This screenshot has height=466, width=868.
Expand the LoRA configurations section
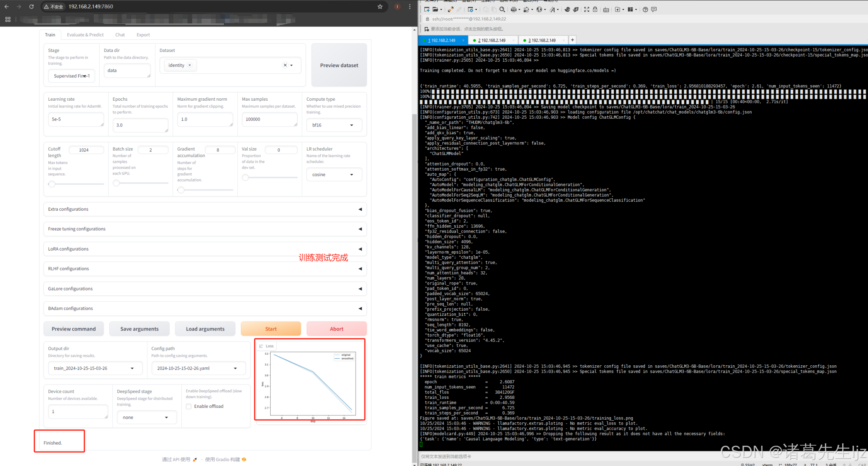(205, 249)
